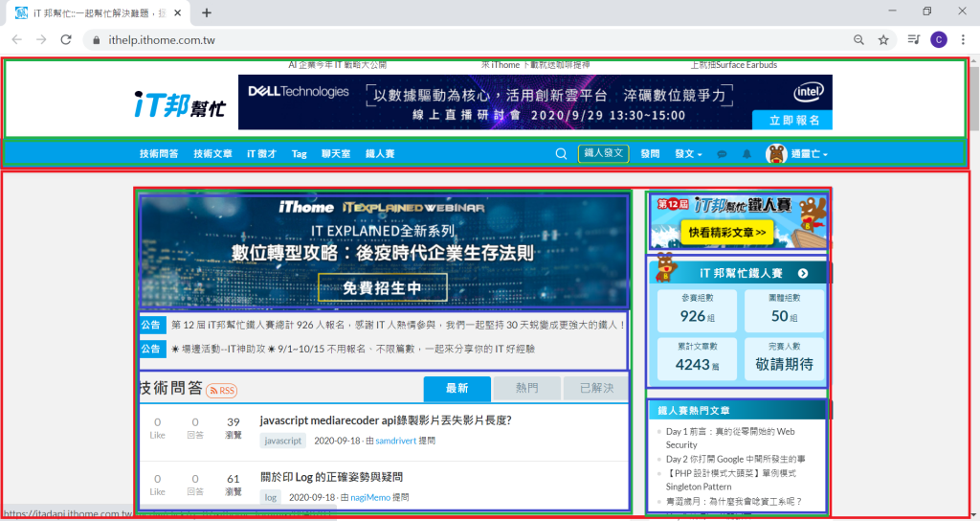Click the log tag label
This screenshot has width=980, height=521.
(x=270, y=498)
